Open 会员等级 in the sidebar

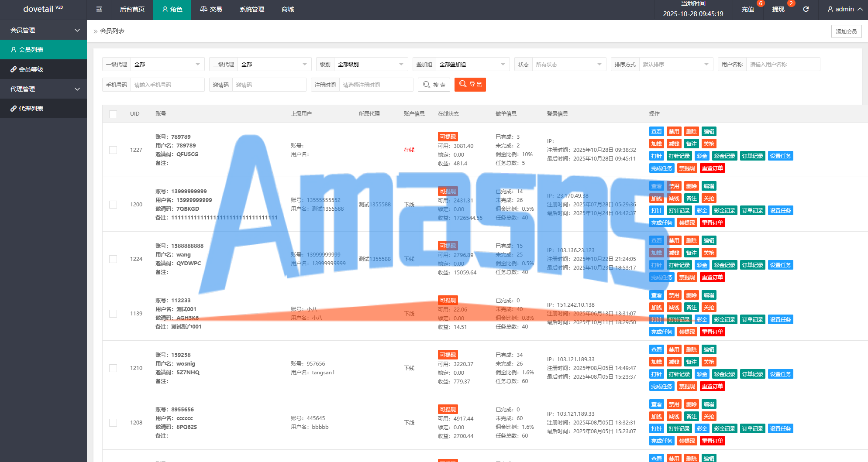(x=43, y=69)
